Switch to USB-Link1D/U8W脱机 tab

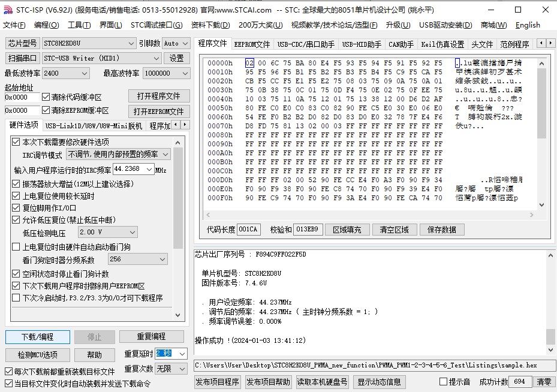point(94,126)
